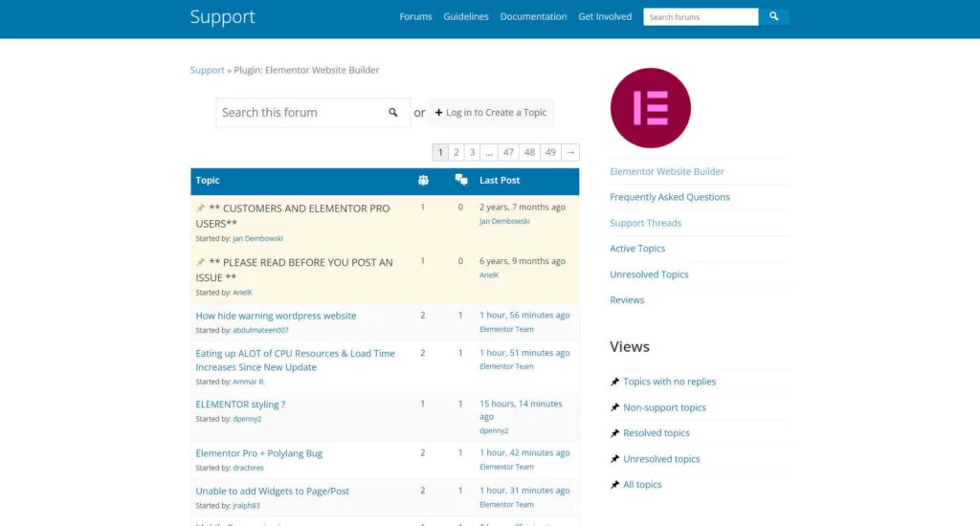Open Frequently Asked Questions link
The image size is (980, 526).
click(669, 197)
